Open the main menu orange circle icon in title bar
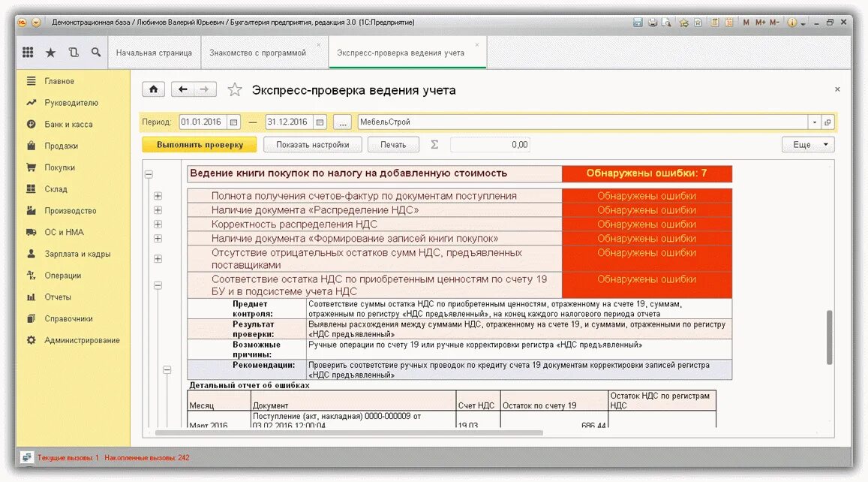The height and width of the screenshot is (482, 868). (23, 23)
